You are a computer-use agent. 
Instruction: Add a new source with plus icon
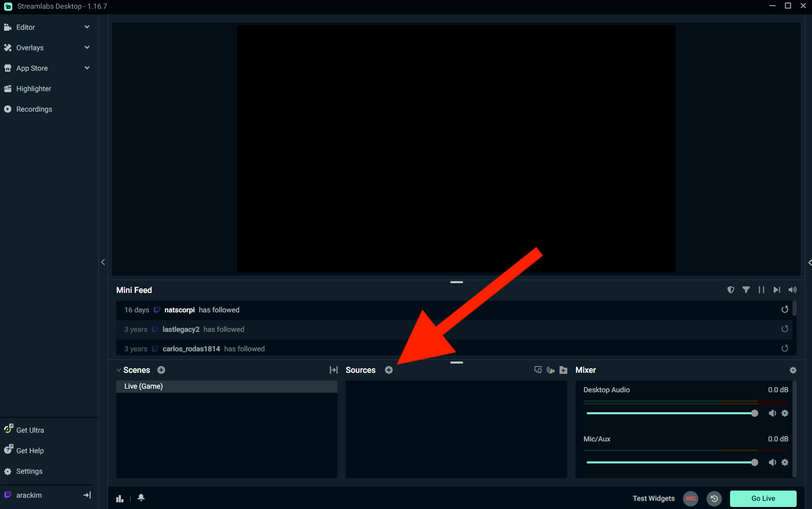389,370
